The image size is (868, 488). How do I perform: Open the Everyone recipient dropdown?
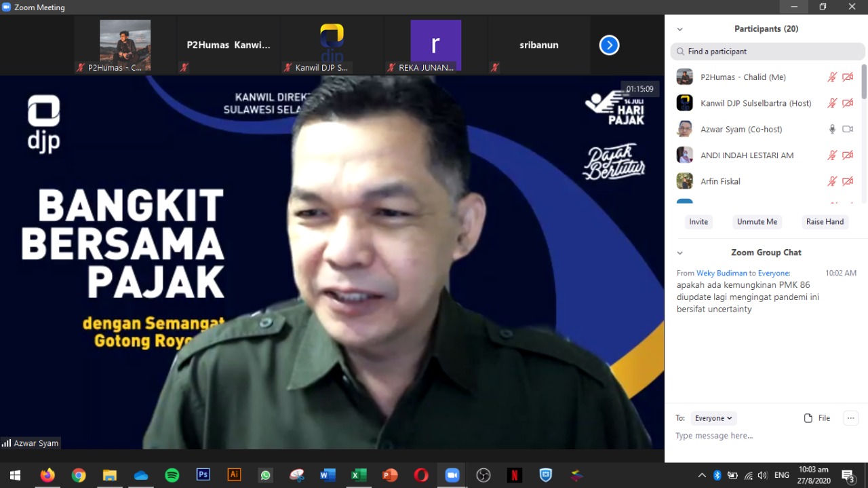713,418
